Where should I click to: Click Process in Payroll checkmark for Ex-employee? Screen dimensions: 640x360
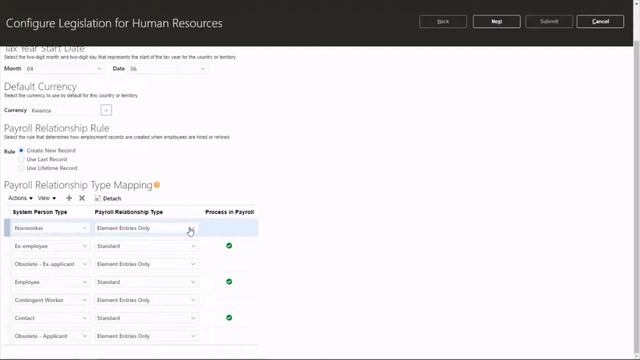tap(229, 246)
